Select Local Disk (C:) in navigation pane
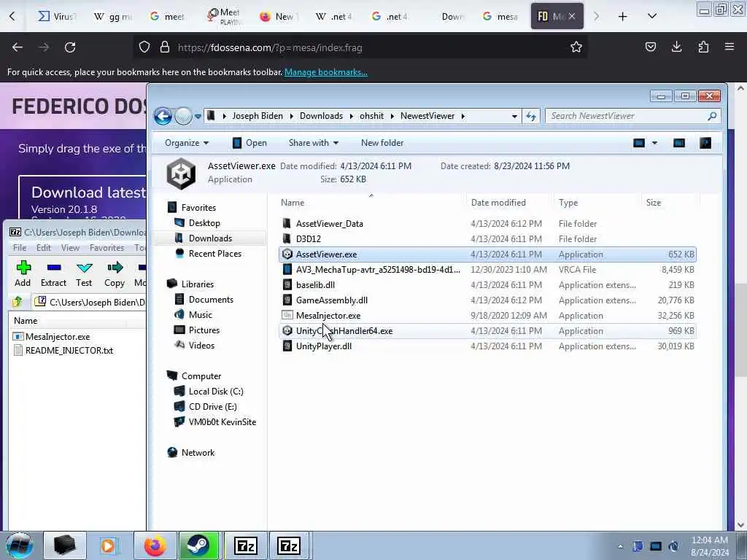 [215, 392]
